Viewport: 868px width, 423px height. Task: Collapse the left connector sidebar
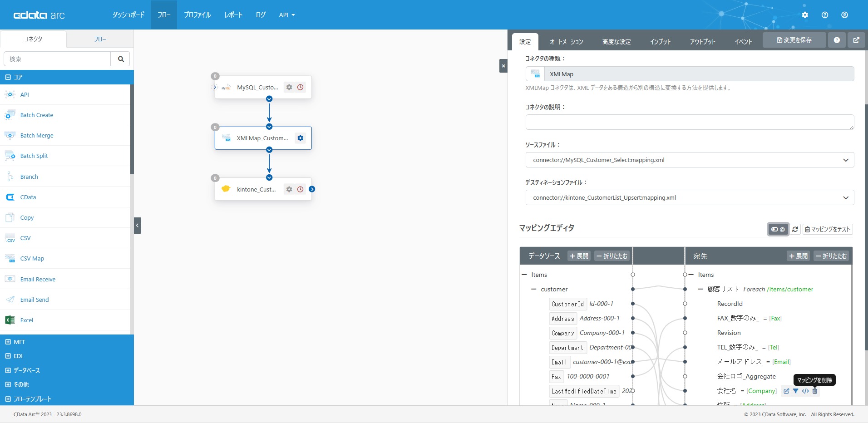coord(138,226)
